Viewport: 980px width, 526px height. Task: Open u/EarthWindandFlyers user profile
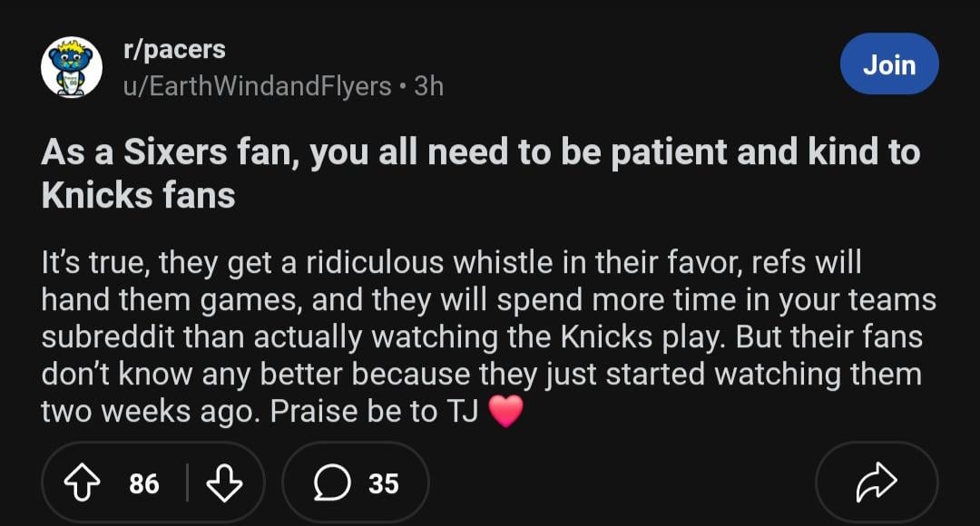257,86
